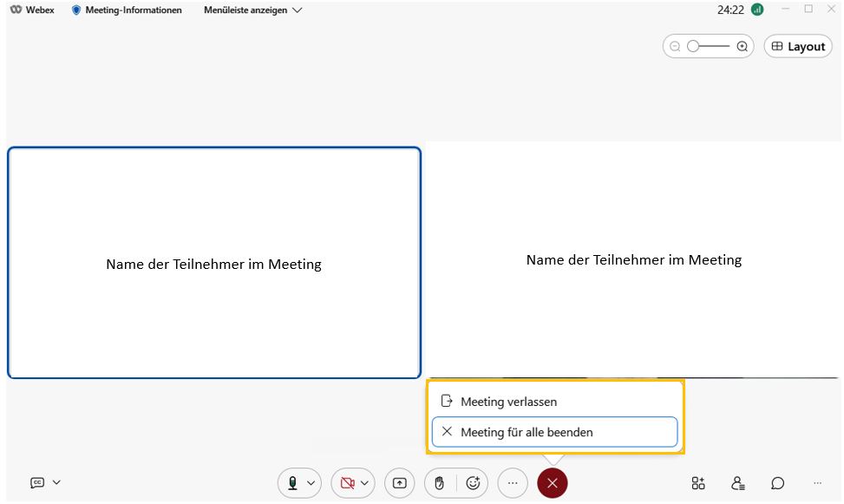Select the left participant video tile

click(214, 263)
